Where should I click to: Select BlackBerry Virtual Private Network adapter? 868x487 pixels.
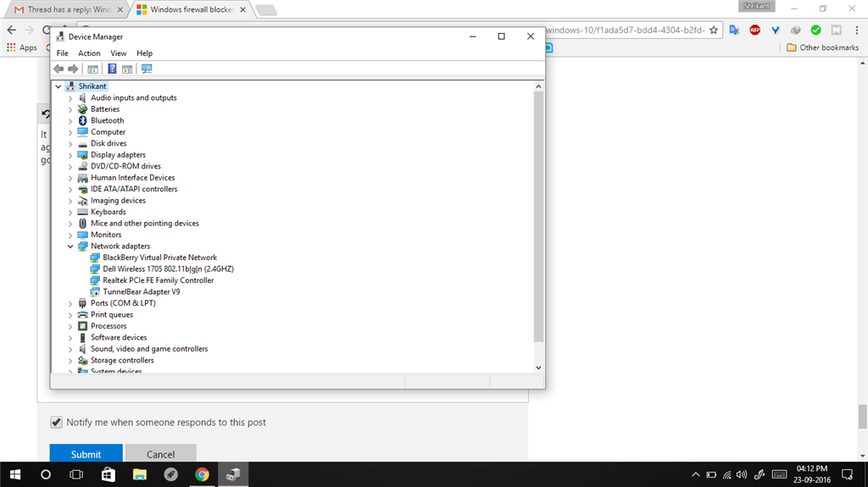pos(160,257)
